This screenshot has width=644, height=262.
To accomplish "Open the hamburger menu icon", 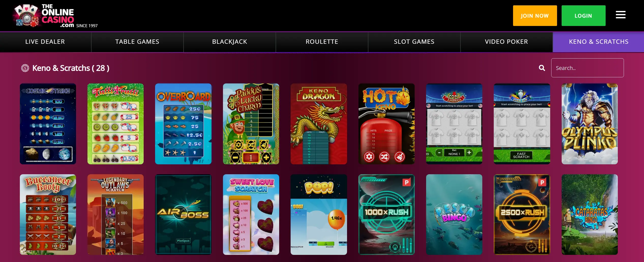I will pos(620,15).
